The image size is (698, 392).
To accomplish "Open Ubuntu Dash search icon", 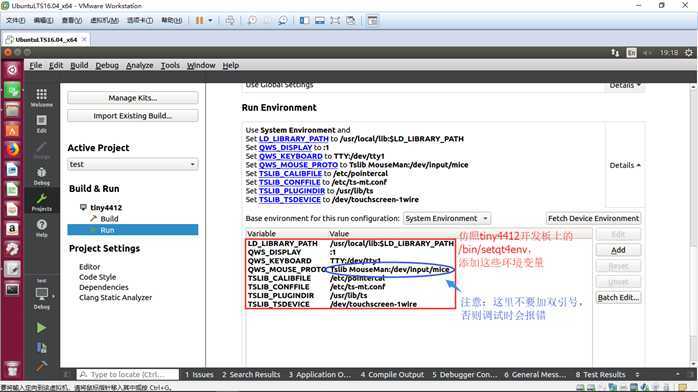I will (12, 70).
